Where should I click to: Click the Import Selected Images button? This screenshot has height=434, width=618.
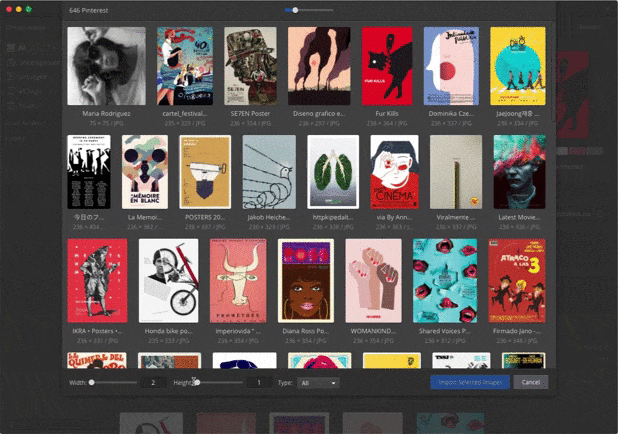click(469, 382)
